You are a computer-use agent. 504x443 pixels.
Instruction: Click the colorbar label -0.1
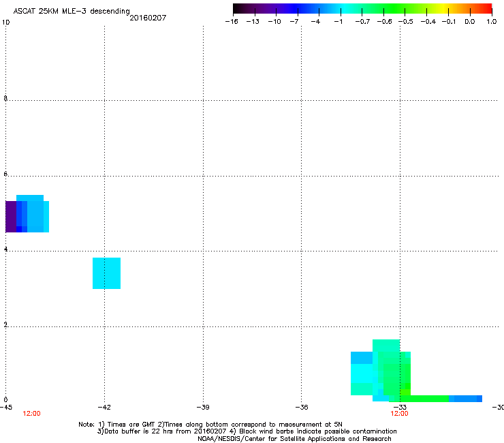(x=449, y=22)
